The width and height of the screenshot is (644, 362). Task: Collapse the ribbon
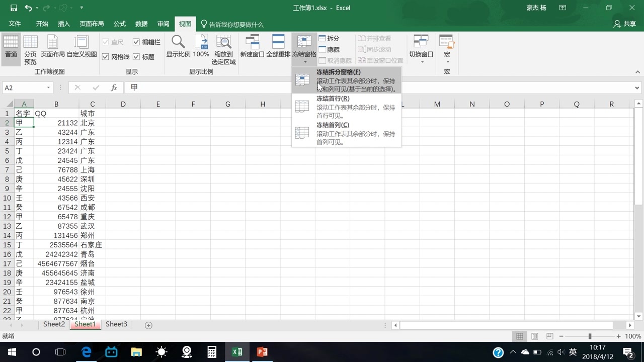[638, 72]
